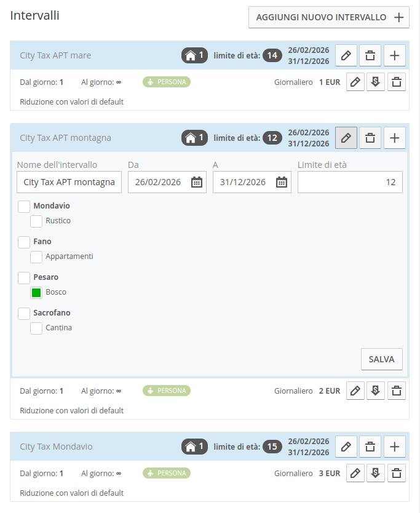The width and height of the screenshot is (420, 513).
Task: Click plus icon in City Tax APT montagna header
Action: 395,138
